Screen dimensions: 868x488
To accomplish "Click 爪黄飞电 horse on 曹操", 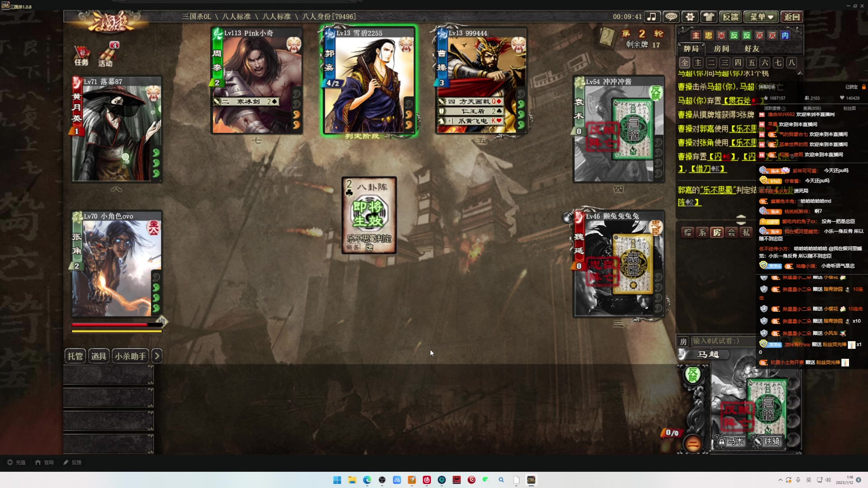I will pyautogui.click(x=470, y=121).
